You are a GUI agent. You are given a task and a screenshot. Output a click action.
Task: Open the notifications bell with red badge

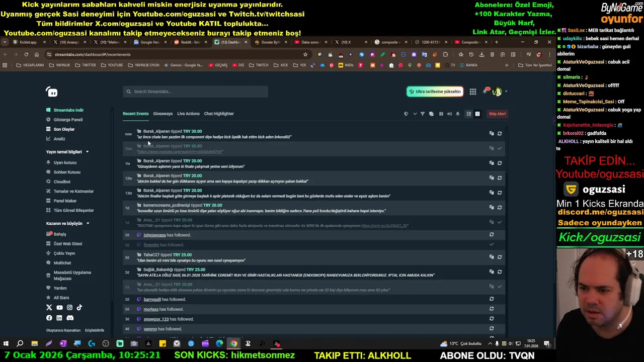tap(486, 91)
